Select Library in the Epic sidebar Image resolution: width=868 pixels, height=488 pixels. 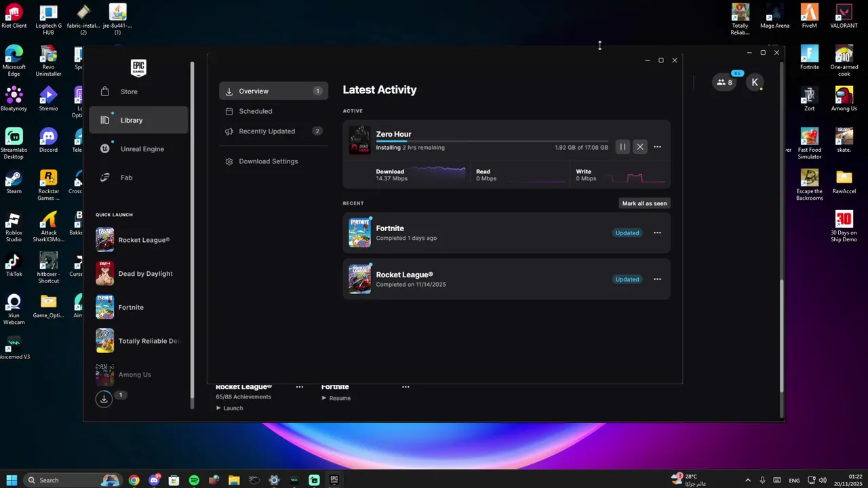[x=138, y=120]
